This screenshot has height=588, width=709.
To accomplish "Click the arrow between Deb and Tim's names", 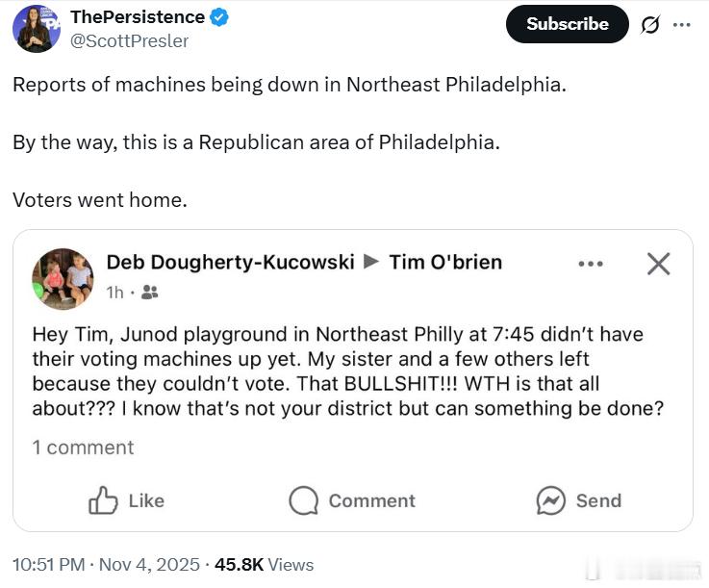I will (x=371, y=262).
